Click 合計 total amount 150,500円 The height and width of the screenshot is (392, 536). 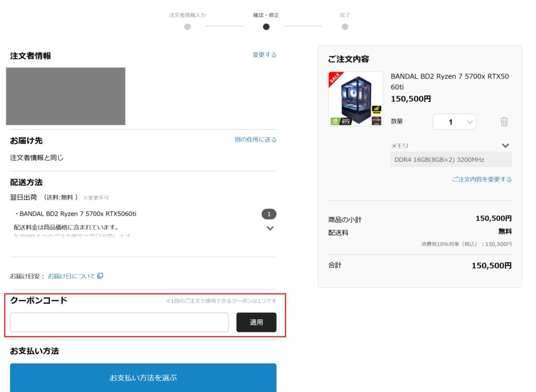point(492,265)
